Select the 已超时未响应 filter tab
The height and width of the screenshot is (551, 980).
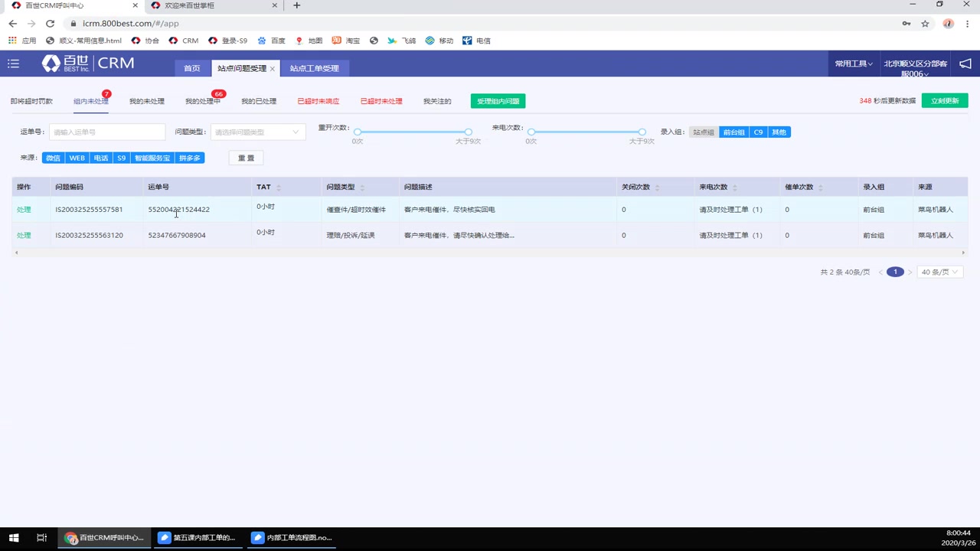(x=318, y=101)
